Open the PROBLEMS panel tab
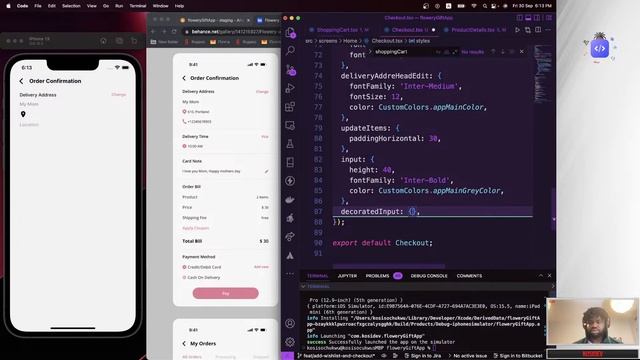This screenshot has height=360, width=640. [x=377, y=276]
